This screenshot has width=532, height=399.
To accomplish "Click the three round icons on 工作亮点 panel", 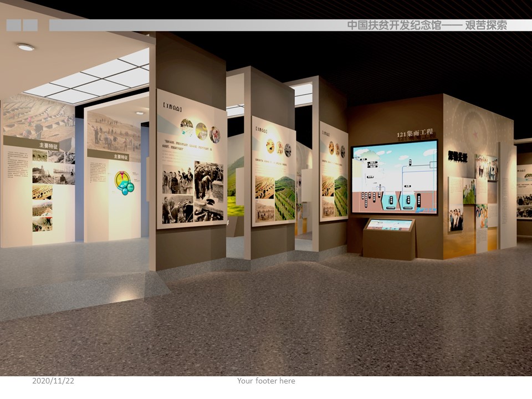I will point(200,131).
